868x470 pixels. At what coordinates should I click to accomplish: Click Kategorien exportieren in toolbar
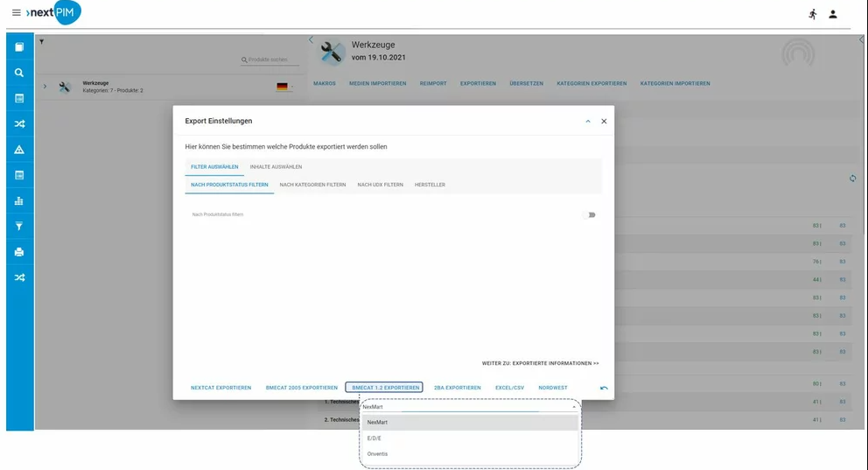click(x=591, y=84)
